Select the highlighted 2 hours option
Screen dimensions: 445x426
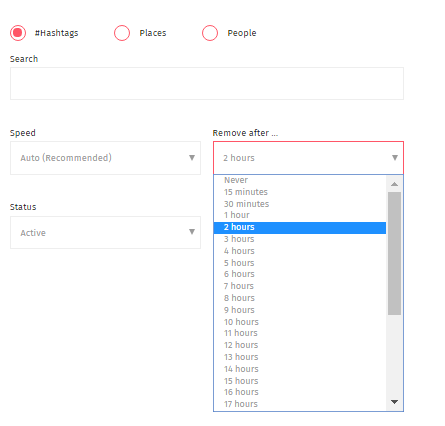(300, 227)
